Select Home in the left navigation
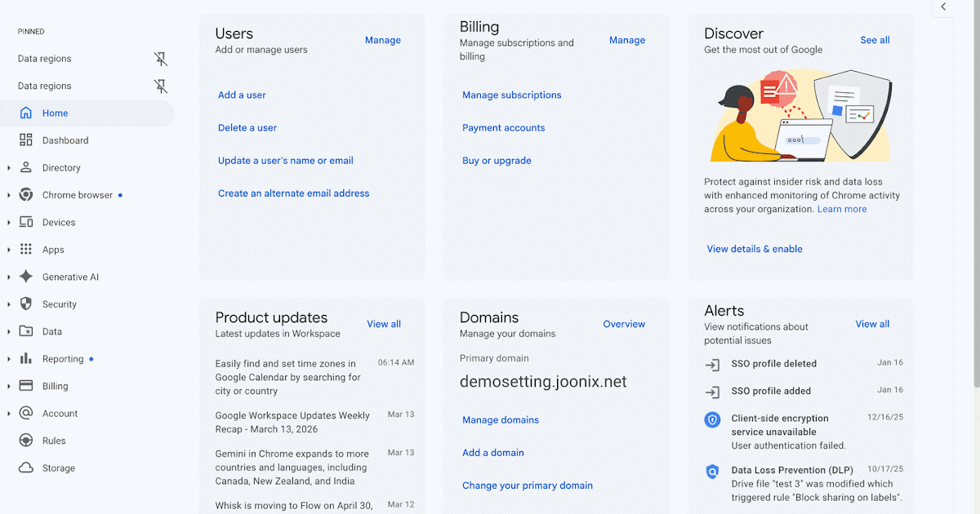 click(x=56, y=113)
